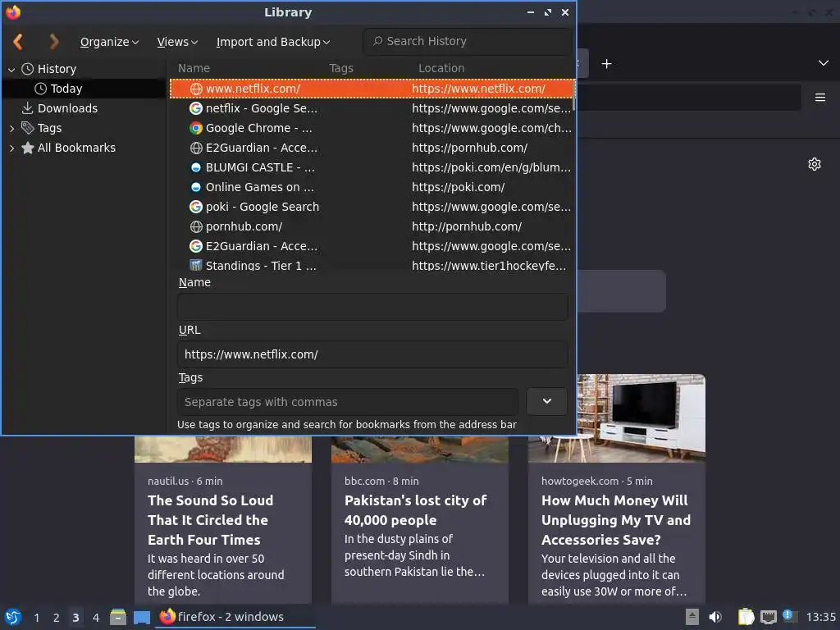Click the URL field with netflix address
The image size is (840, 630).
click(x=372, y=354)
